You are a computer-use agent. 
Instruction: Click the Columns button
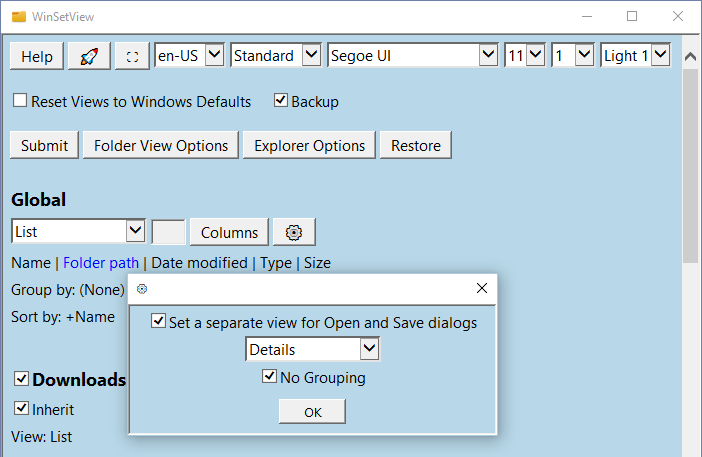tap(229, 232)
